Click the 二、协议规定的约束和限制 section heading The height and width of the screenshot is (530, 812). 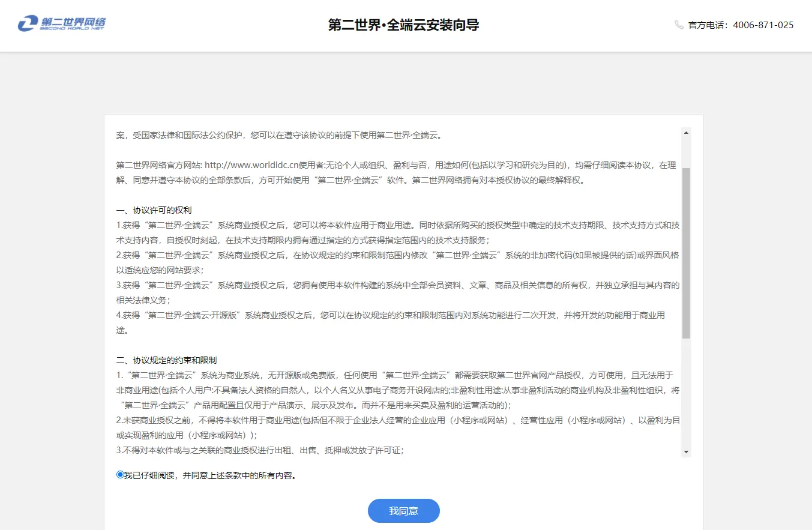click(x=166, y=360)
